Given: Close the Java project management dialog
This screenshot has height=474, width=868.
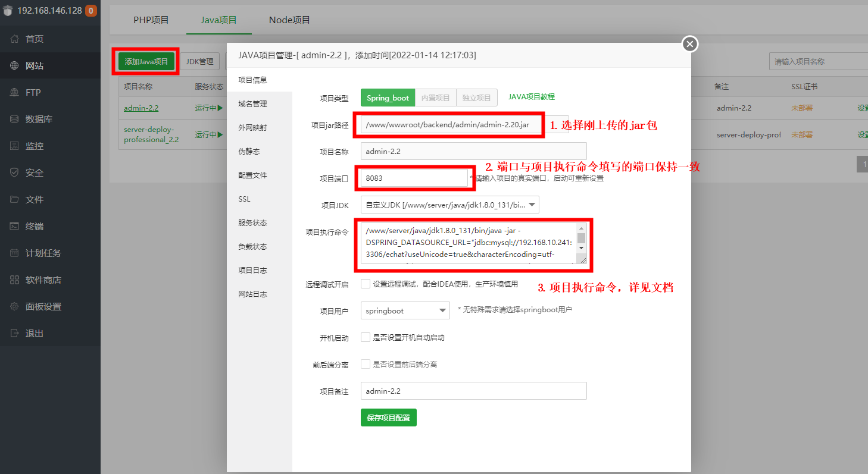Looking at the screenshot, I should click(689, 44).
